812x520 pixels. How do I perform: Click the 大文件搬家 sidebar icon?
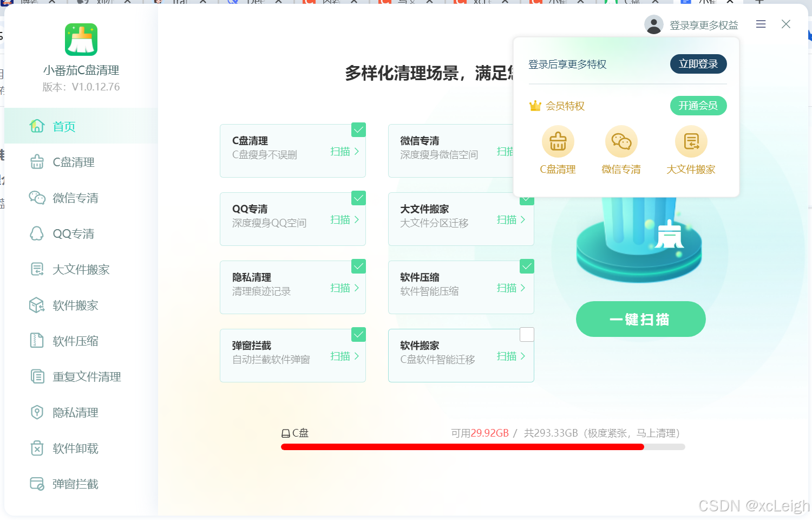(x=37, y=269)
